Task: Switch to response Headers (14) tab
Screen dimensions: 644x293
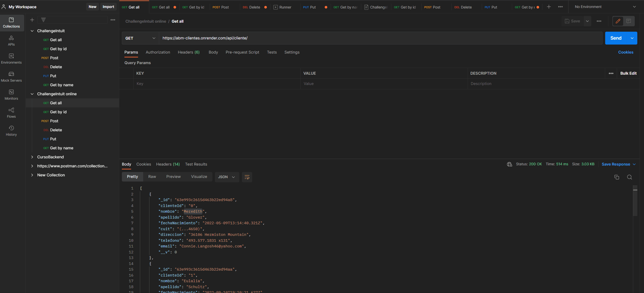Action: (x=168, y=164)
